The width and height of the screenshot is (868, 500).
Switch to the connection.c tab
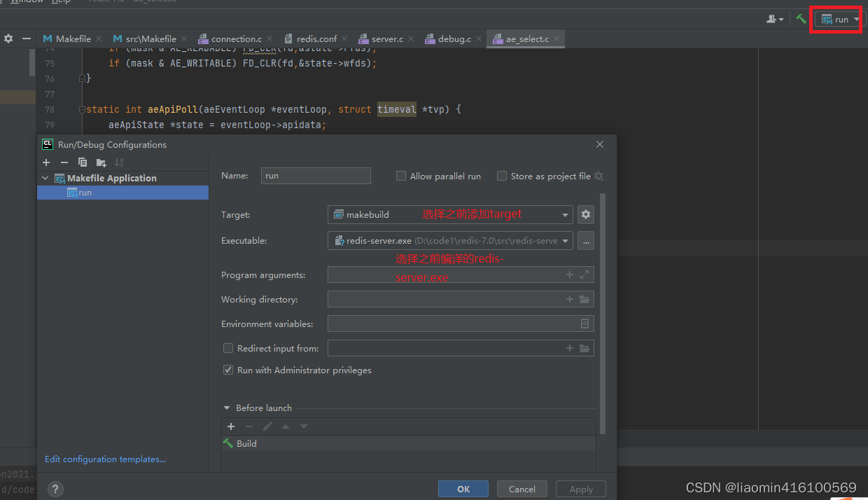pos(237,39)
